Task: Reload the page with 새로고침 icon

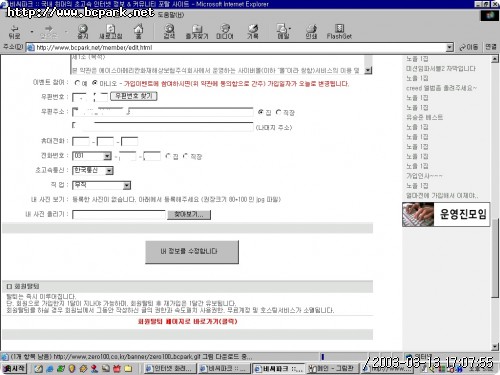Action: point(111,32)
